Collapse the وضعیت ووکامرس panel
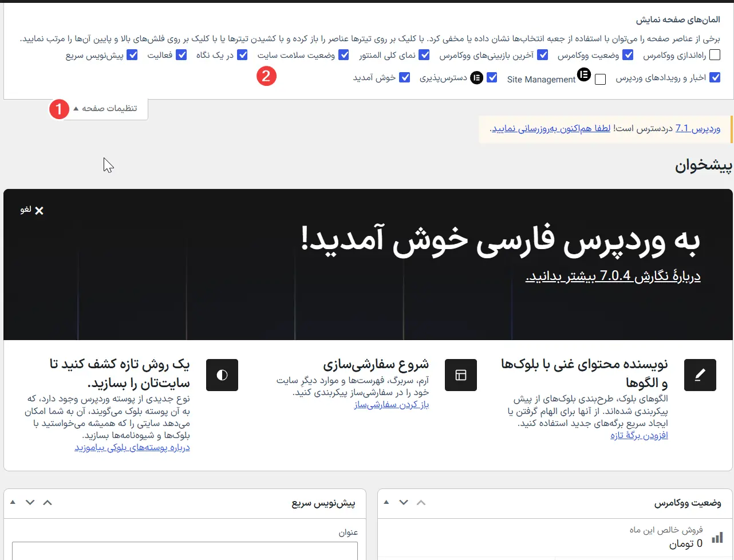The width and height of the screenshot is (734, 560). point(386,502)
